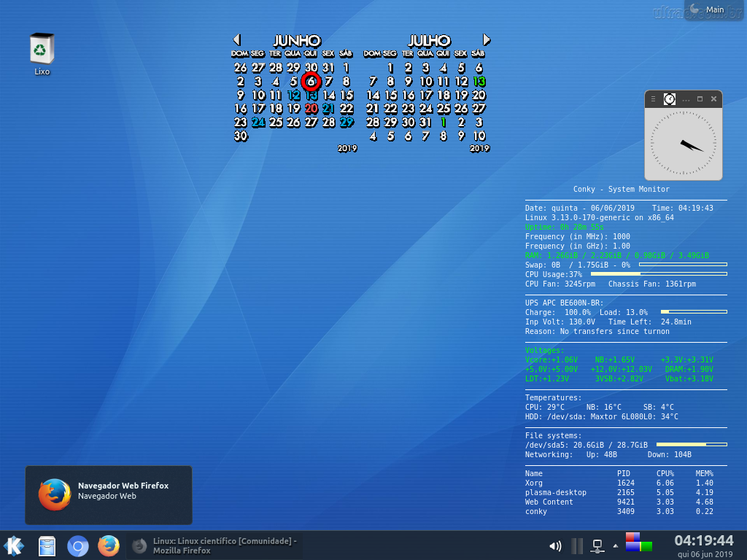747x560 pixels.
Task: Switch to the Linux científico Firefox window
Action: (214, 545)
